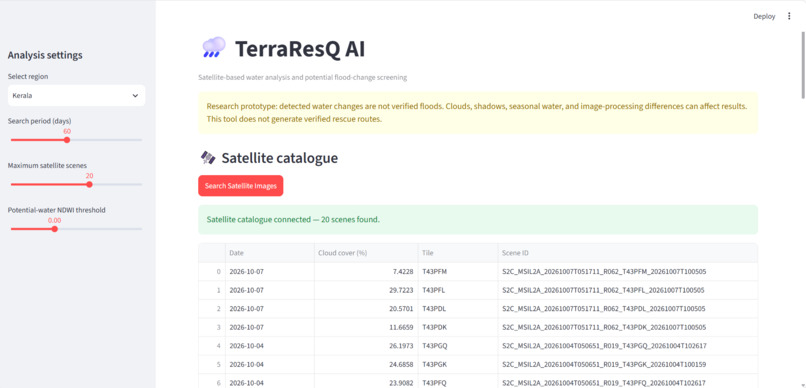
Task: Click the satellite icon beside Satellite catalogue
Action: [208, 158]
